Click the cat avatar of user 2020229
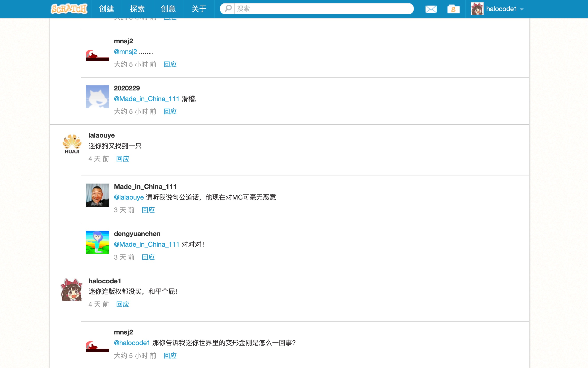The height and width of the screenshot is (368, 588). pos(97,96)
